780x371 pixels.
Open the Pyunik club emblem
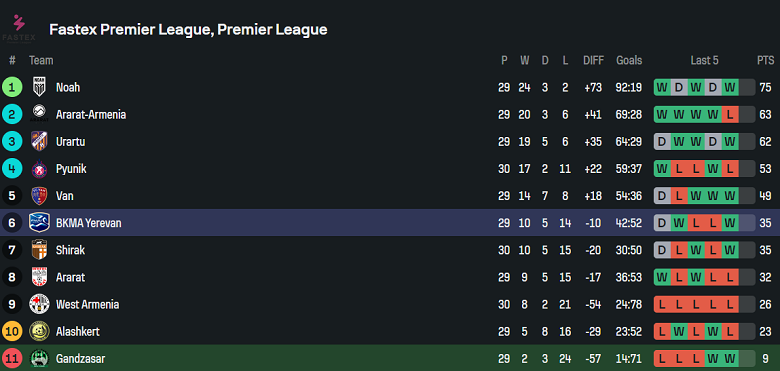(x=39, y=169)
